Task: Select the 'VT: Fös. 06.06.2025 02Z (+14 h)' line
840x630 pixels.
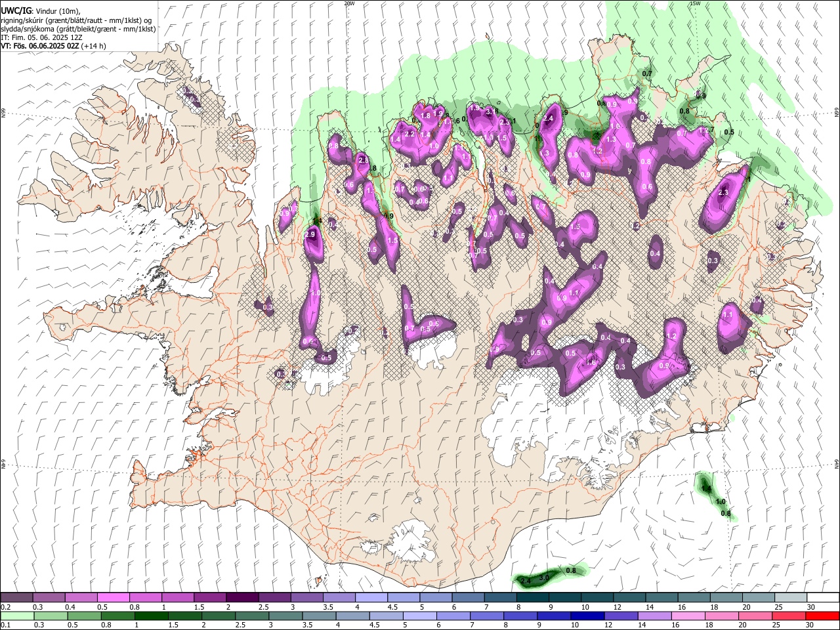Action: click(53, 46)
